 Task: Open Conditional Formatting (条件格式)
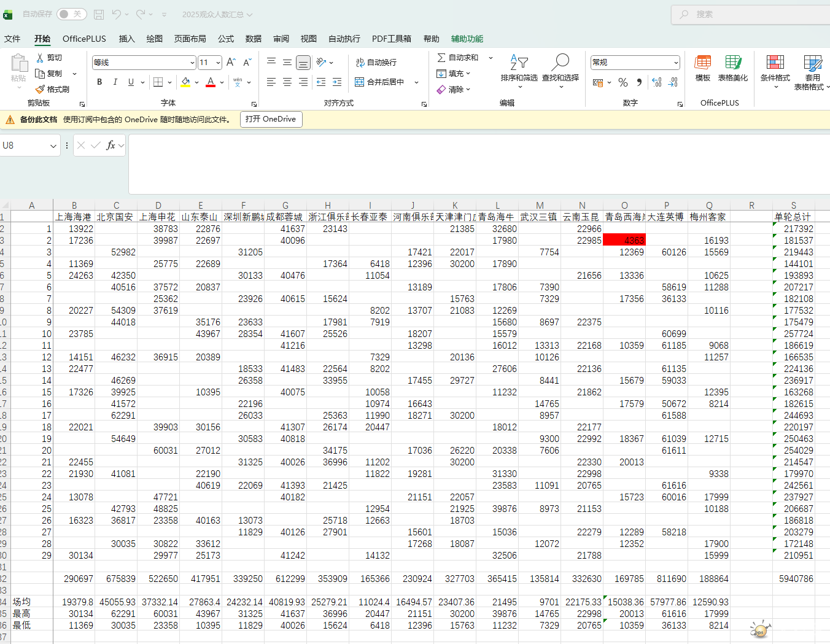(x=775, y=68)
